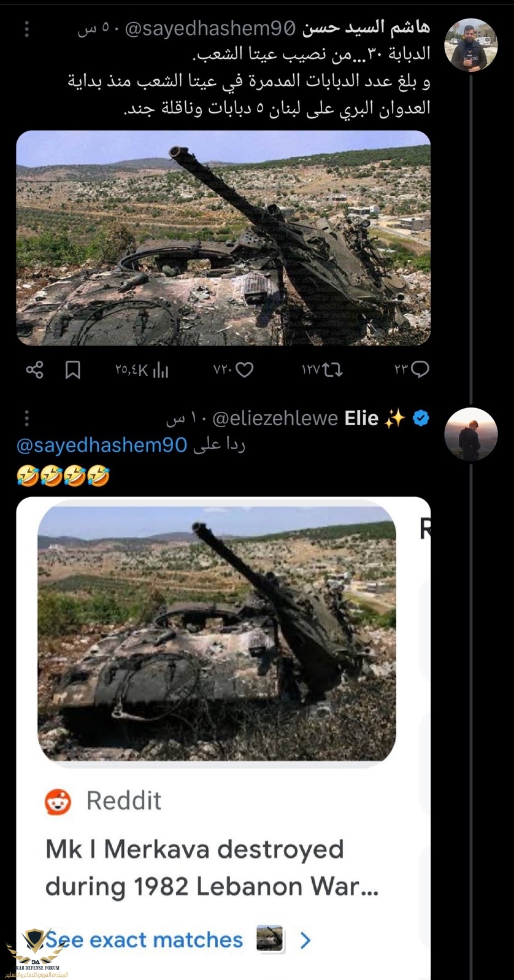Open Elie's profile avatar
This screenshot has width=514, height=980.
tap(470, 434)
